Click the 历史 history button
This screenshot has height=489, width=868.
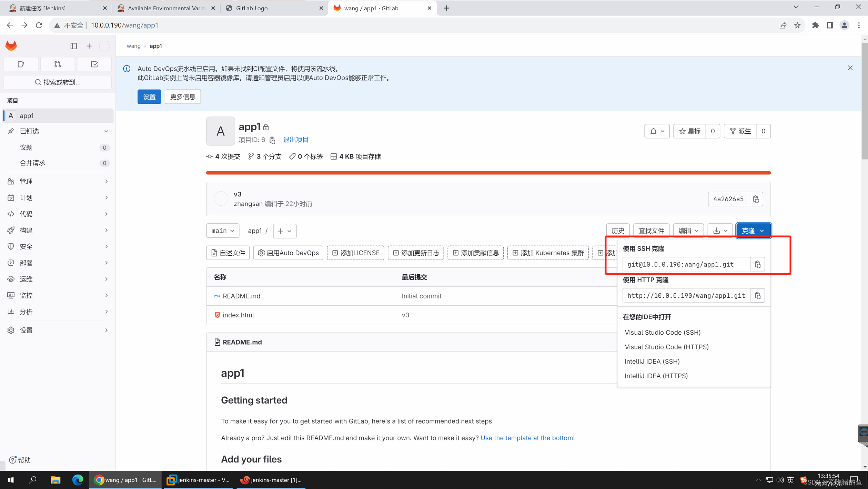pos(618,231)
